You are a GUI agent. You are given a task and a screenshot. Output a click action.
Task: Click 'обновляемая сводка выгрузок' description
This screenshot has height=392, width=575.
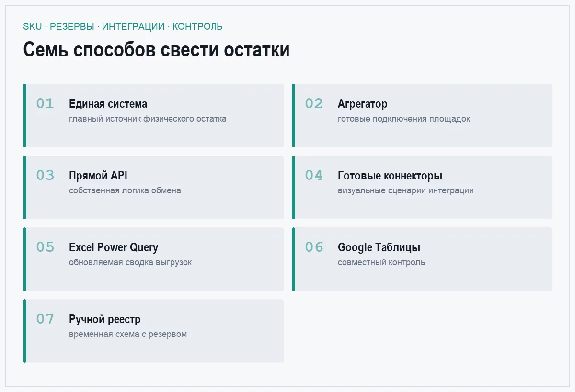(x=130, y=262)
